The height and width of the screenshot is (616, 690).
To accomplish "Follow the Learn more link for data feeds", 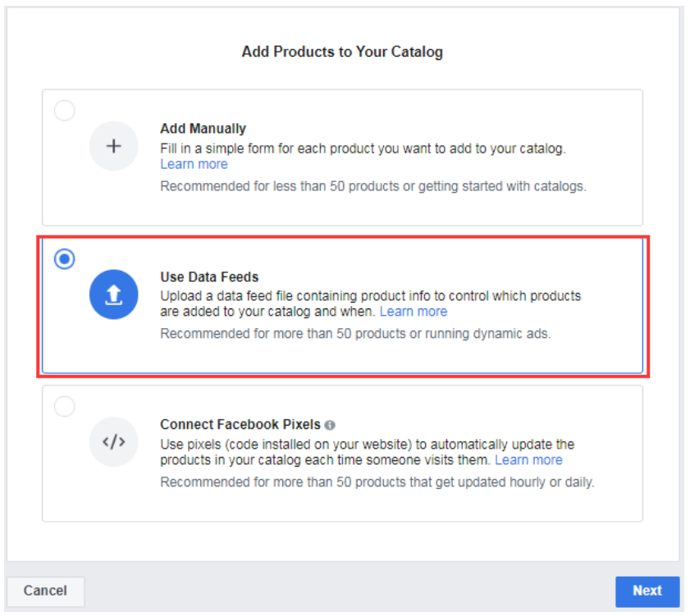I will (x=414, y=312).
